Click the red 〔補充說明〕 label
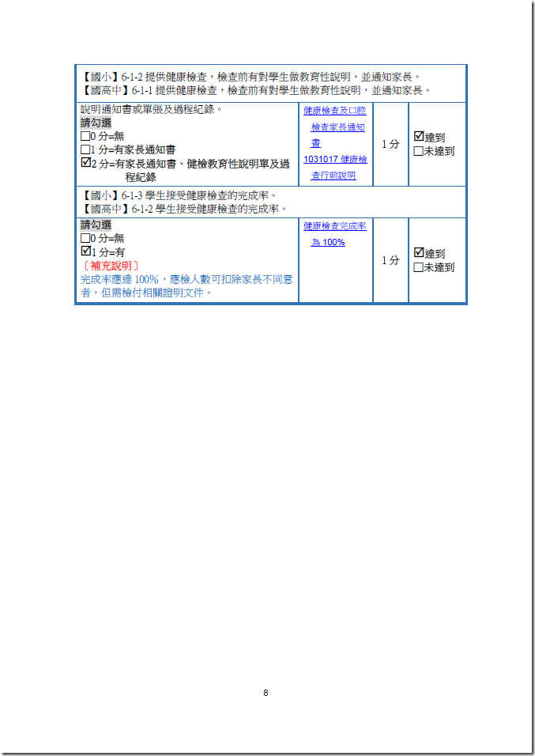Screen dimensions: 535x756 pos(111,266)
